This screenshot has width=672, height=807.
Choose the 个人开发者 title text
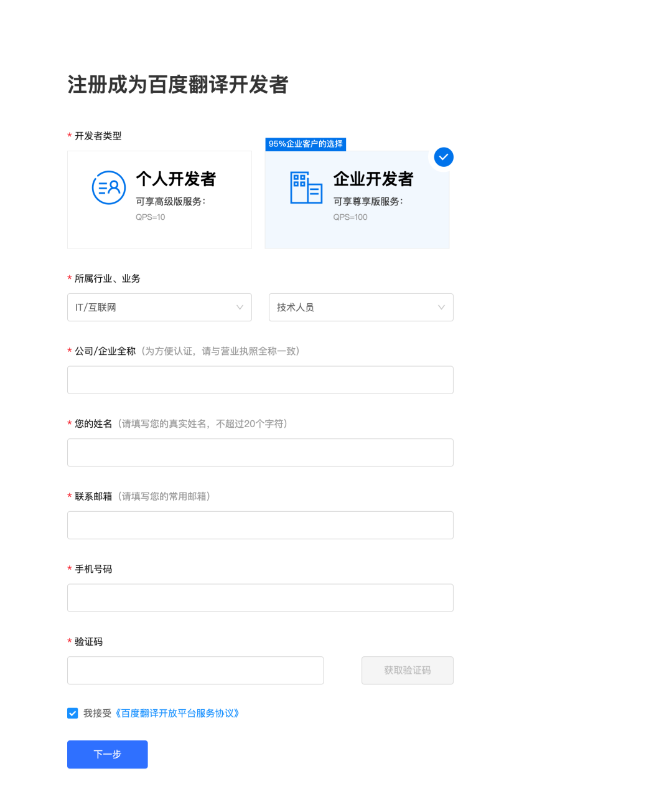click(176, 179)
